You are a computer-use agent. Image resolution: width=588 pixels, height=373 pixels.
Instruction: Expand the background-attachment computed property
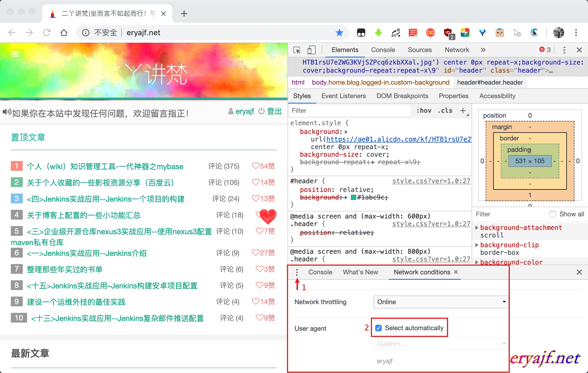point(477,228)
